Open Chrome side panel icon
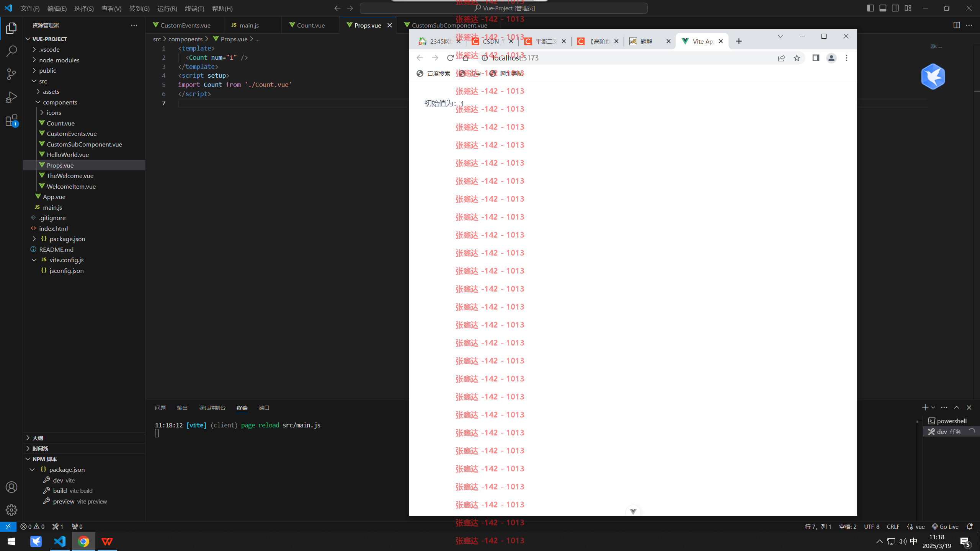 (816, 58)
